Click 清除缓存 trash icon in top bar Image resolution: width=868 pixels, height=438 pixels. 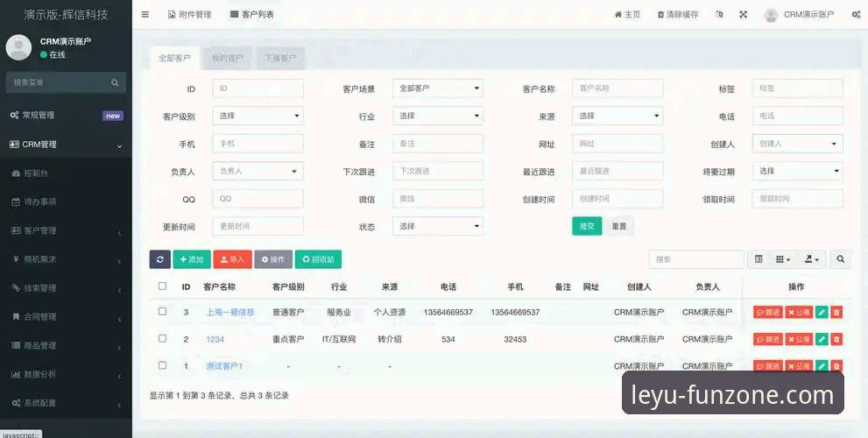[x=660, y=15]
